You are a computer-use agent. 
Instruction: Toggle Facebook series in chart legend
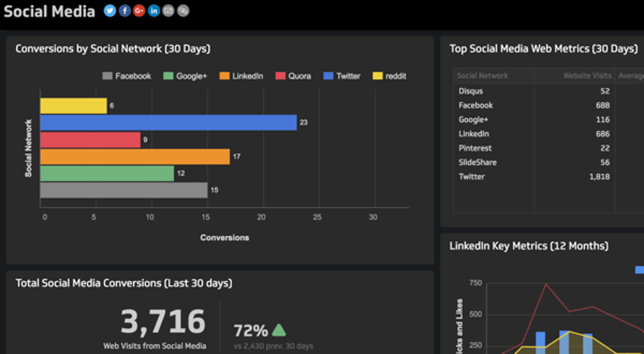tap(127, 76)
